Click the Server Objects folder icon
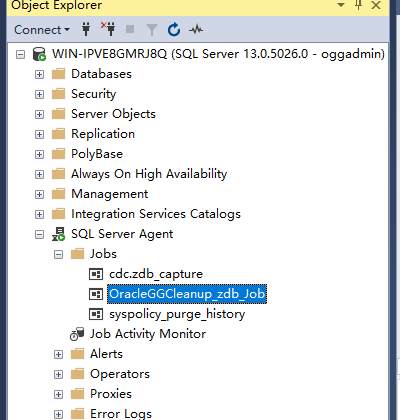The width and height of the screenshot is (400, 420). coord(59,114)
